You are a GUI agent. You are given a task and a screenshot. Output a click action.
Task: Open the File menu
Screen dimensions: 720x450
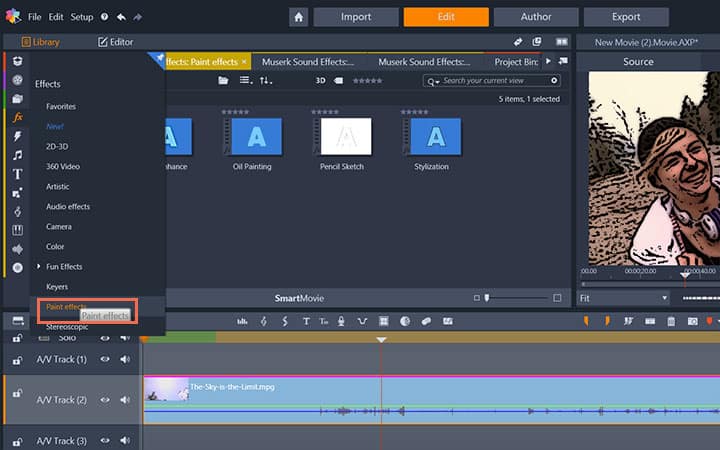(34, 17)
